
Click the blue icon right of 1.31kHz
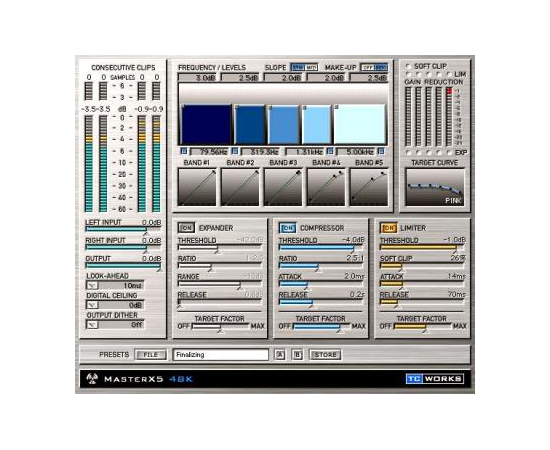330,151
